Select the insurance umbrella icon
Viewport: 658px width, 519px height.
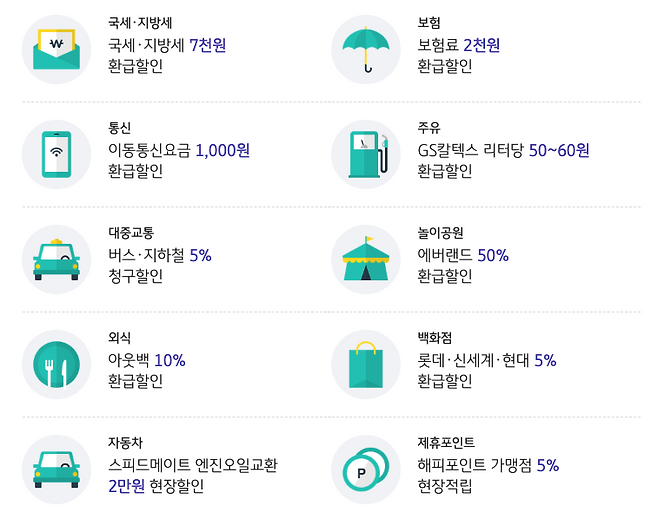pyautogui.click(x=366, y=49)
